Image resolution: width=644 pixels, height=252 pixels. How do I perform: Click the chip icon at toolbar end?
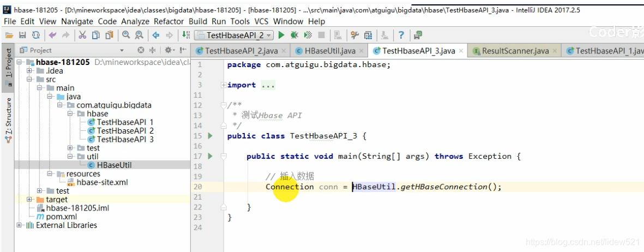[418, 35]
